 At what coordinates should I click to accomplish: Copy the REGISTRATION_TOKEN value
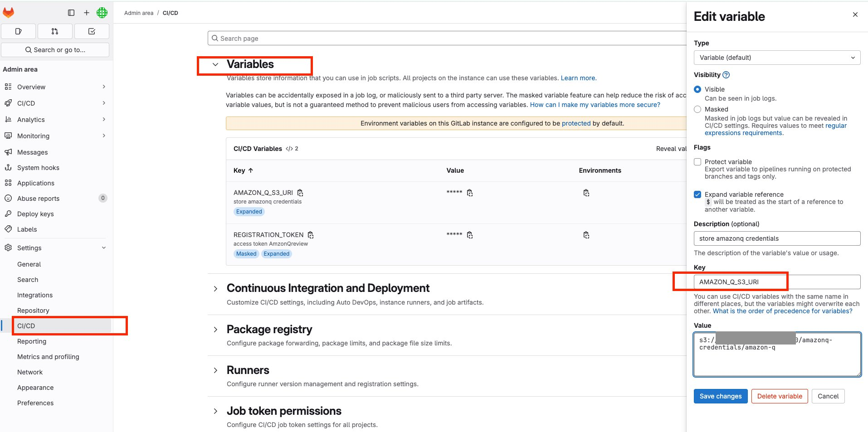coord(470,235)
